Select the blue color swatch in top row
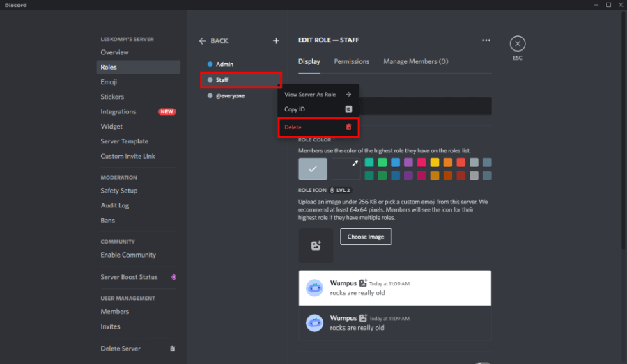Viewport: 627px width, 364px height. [x=396, y=162]
